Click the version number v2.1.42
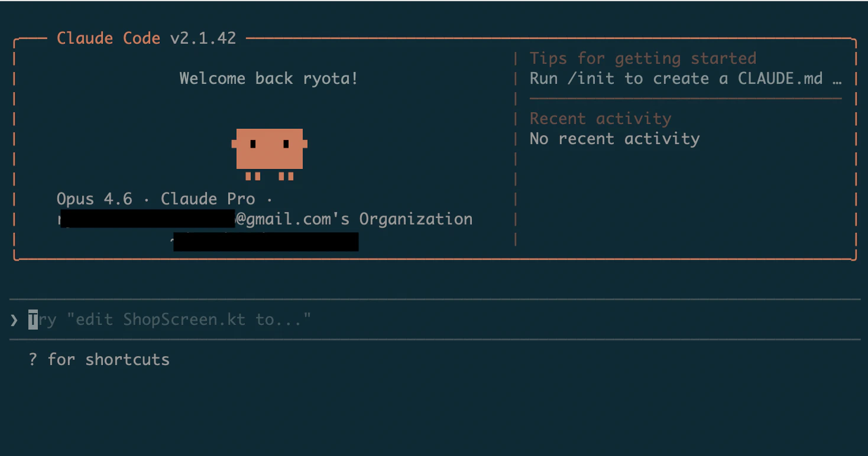 coord(203,38)
